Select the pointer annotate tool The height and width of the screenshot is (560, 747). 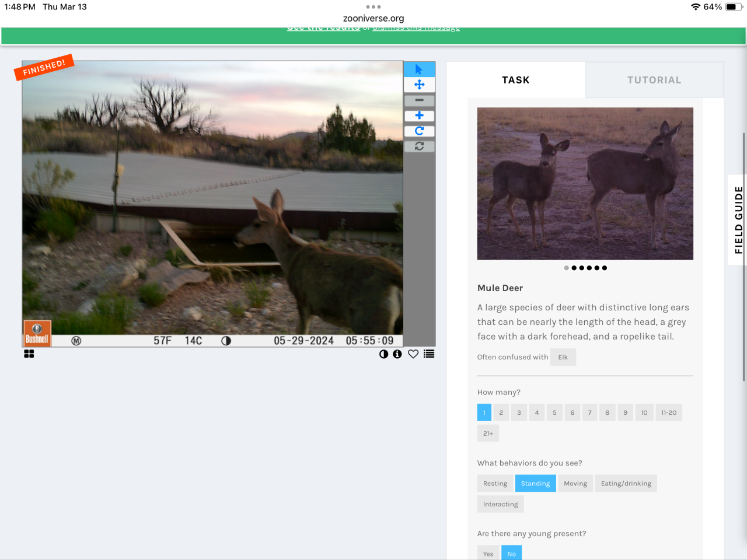point(419,69)
